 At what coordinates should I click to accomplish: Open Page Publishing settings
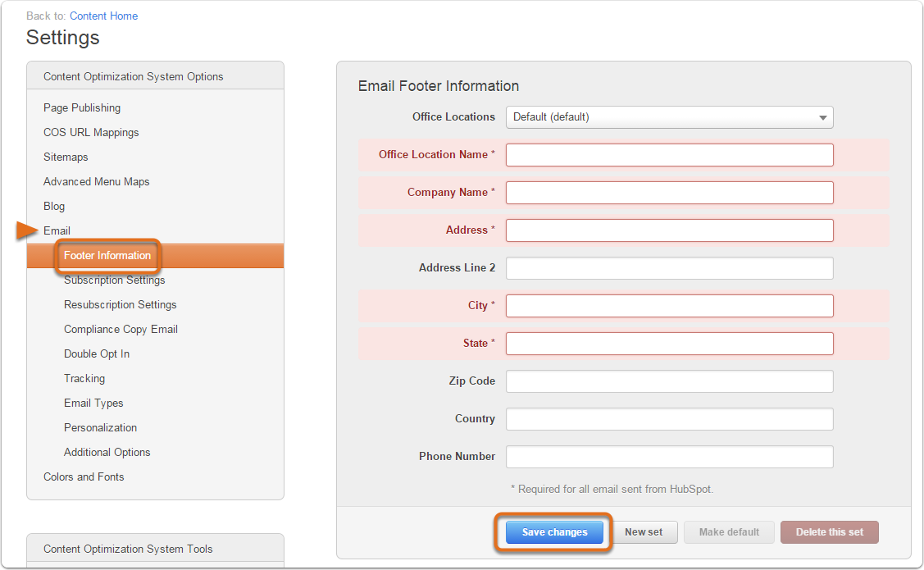tap(82, 108)
